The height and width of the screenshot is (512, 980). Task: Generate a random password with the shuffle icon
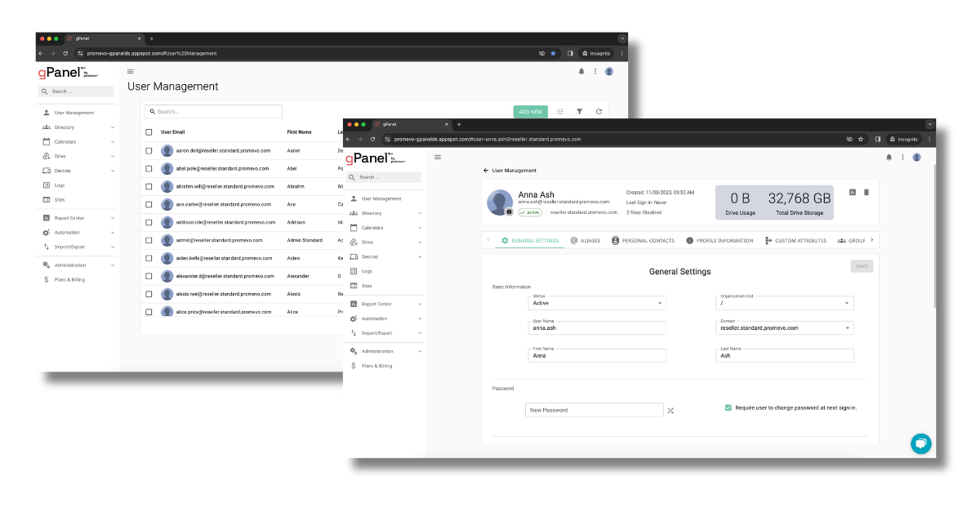tap(670, 410)
